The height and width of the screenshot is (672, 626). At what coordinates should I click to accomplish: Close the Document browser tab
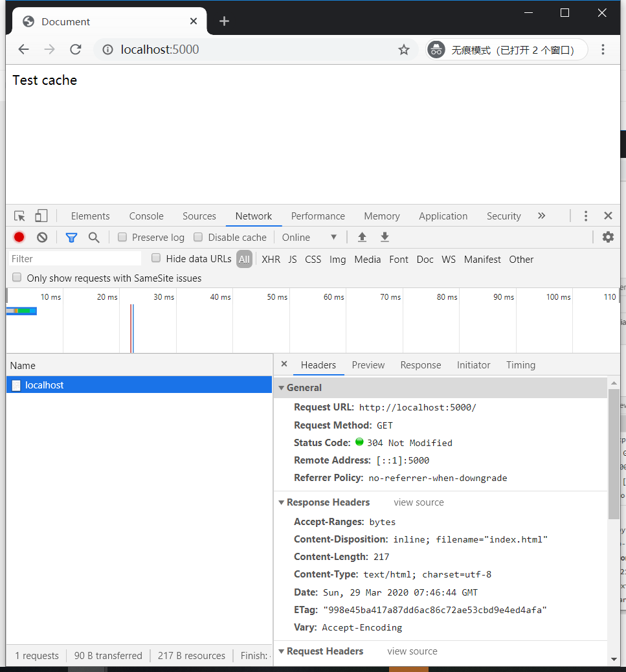coord(194,21)
